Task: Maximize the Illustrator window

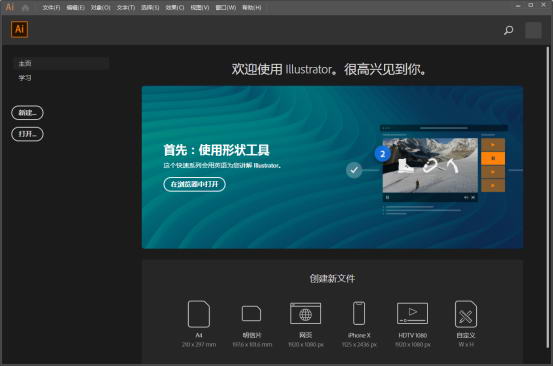Action: (531, 5)
